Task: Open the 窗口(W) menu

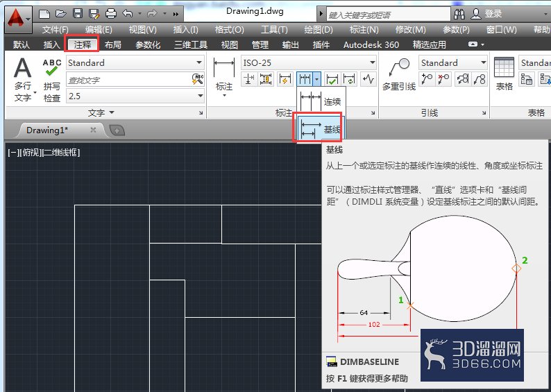Action: point(502,30)
